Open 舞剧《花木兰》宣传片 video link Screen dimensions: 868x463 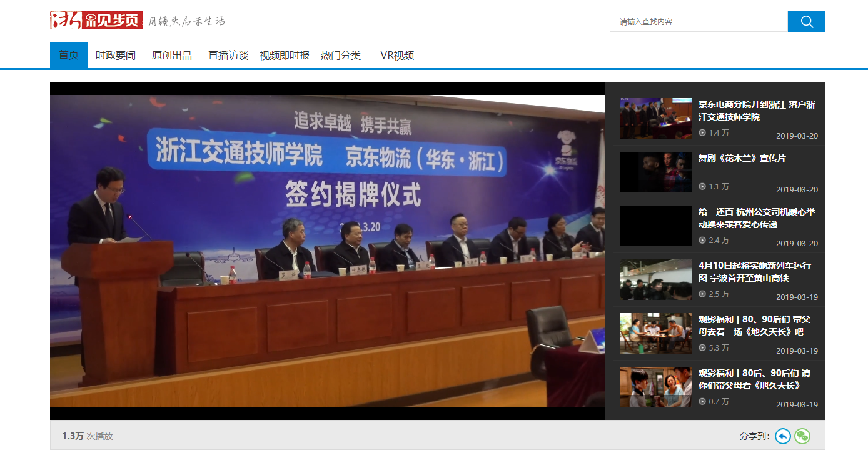(x=742, y=158)
